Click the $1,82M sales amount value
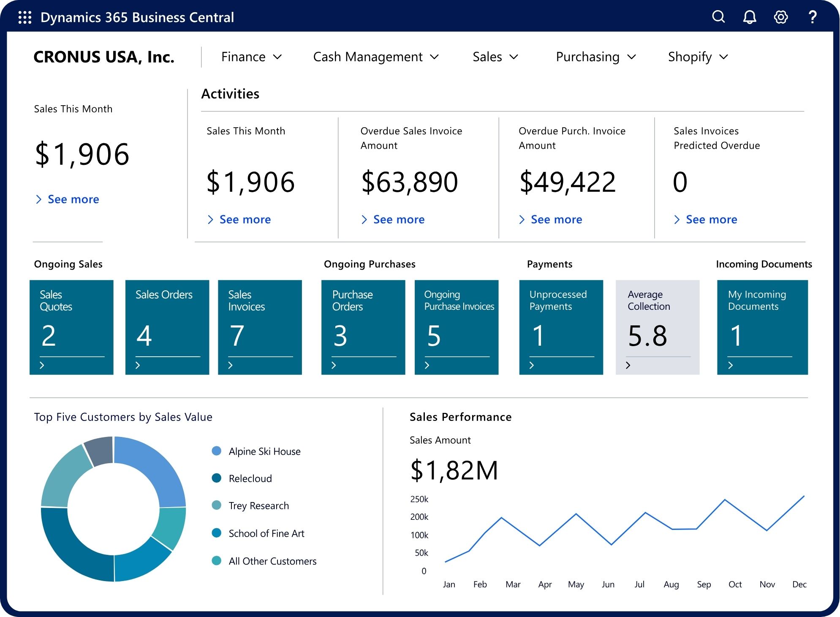Screen dimensions: 840x617 pos(454,470)
